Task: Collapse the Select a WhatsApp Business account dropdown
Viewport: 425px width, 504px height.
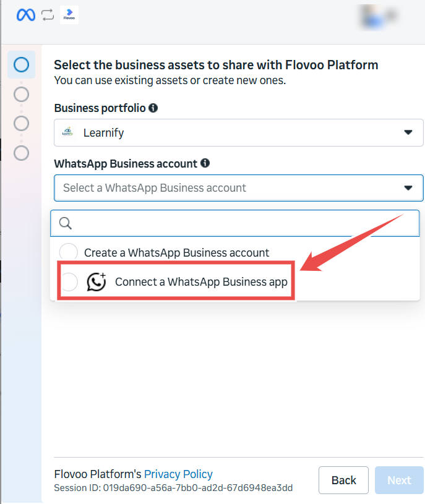Action: tap(408, 188)
